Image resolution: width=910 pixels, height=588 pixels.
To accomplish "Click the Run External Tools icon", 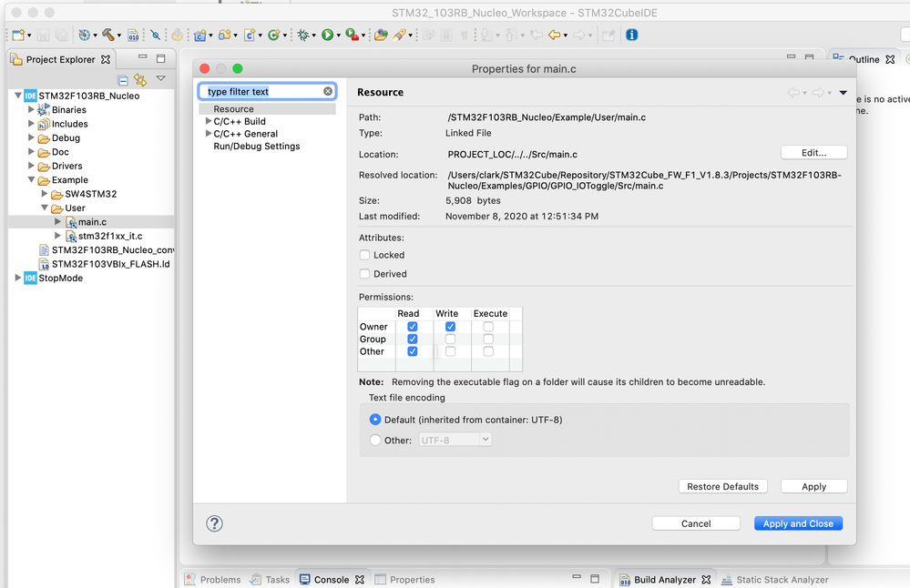I will 352,35.
